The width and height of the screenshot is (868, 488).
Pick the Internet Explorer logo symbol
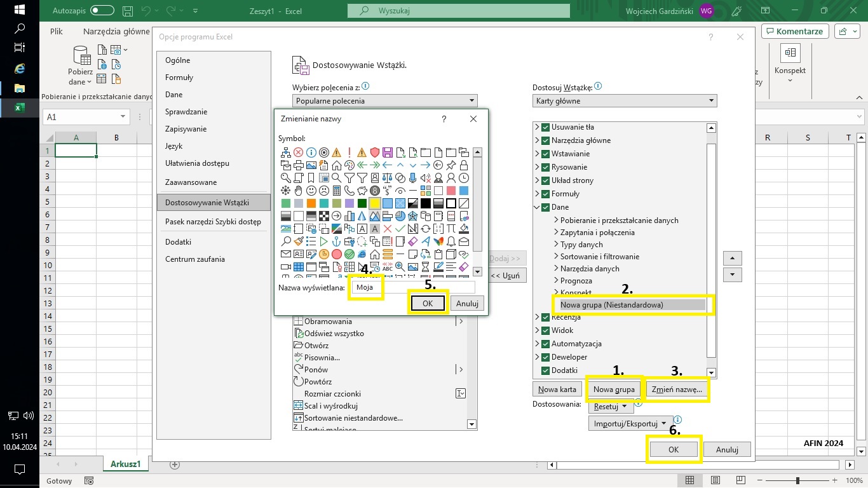tap(362, 254)
